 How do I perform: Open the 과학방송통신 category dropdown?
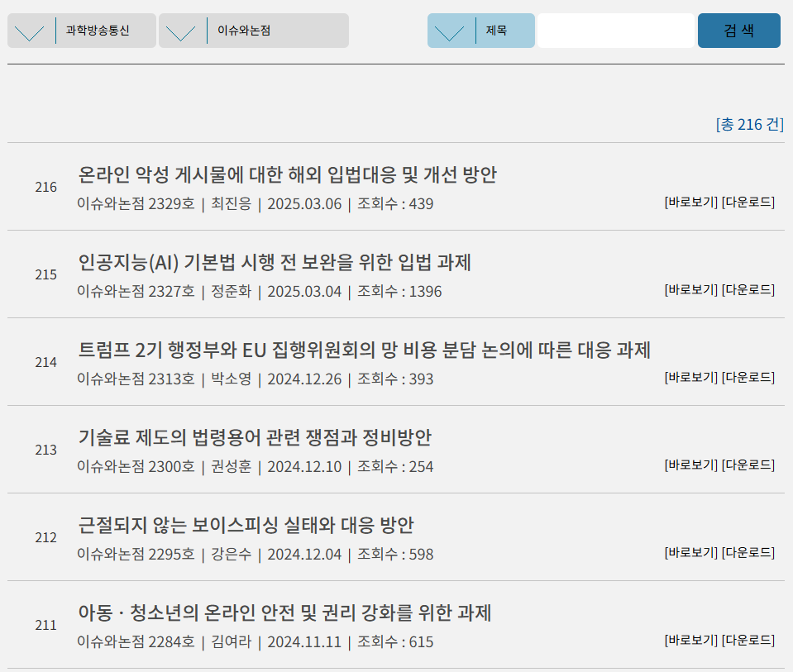[x=81, y=31]
